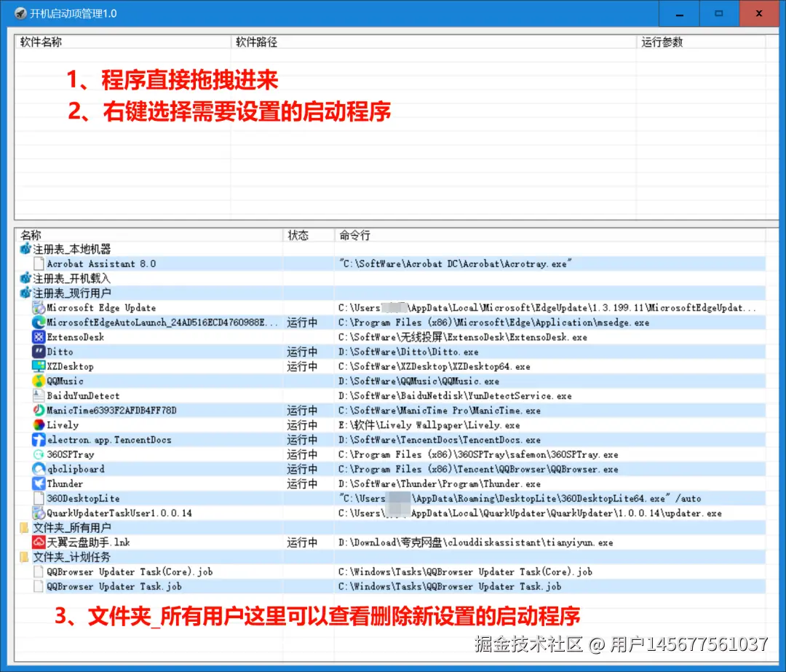The height and width of the screenshot is (672, 786).
Task: Click the XZDesktop64.exe command line cell
Action: [434, 366]
